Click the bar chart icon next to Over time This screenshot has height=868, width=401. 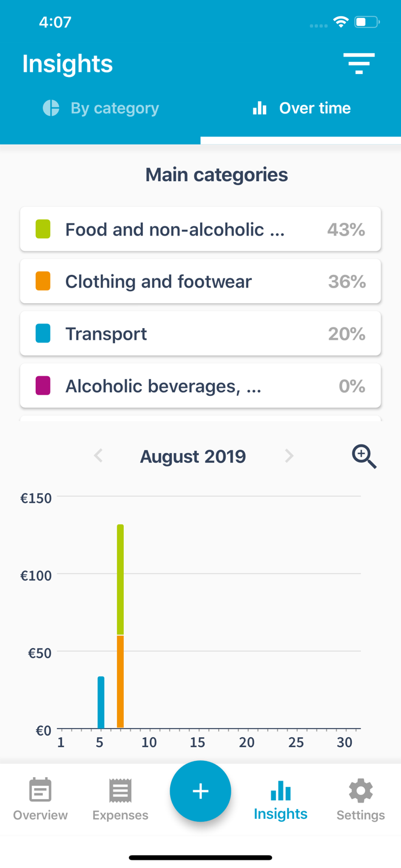(260, 108)
